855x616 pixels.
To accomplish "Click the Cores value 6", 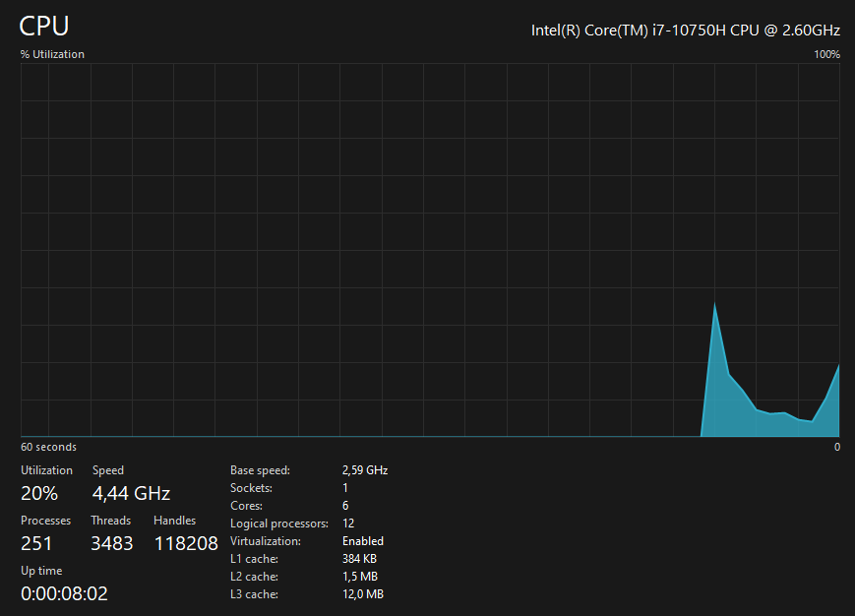I will [345, 506].
